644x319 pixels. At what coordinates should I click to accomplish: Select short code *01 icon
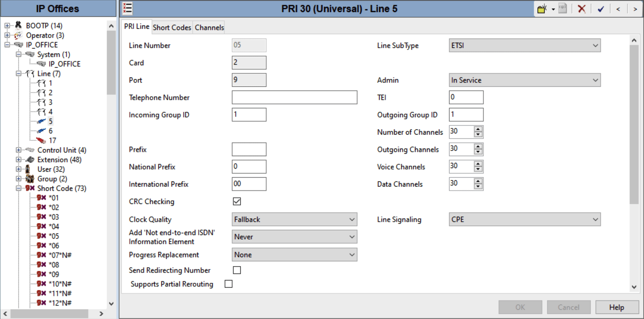(x=41, y=198)
